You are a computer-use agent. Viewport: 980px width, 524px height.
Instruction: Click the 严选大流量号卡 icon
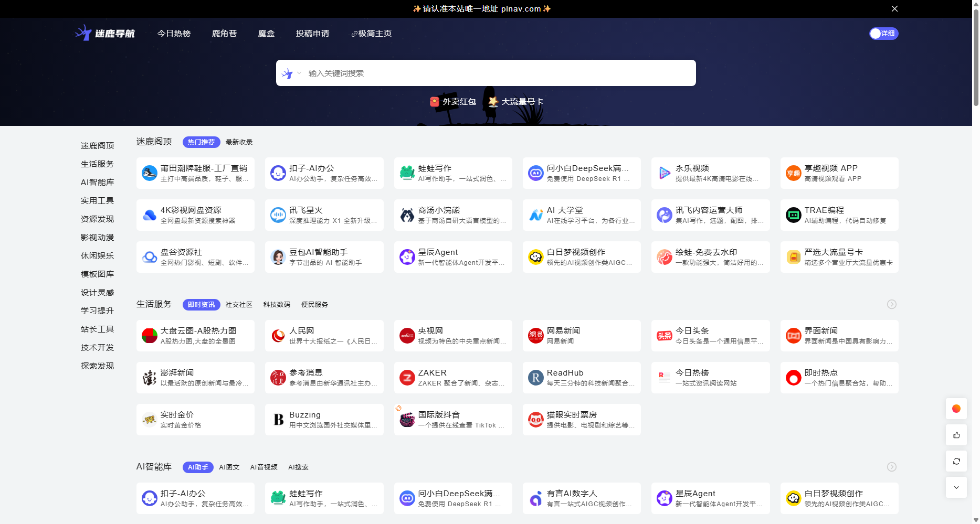click(x=794, y=257)
